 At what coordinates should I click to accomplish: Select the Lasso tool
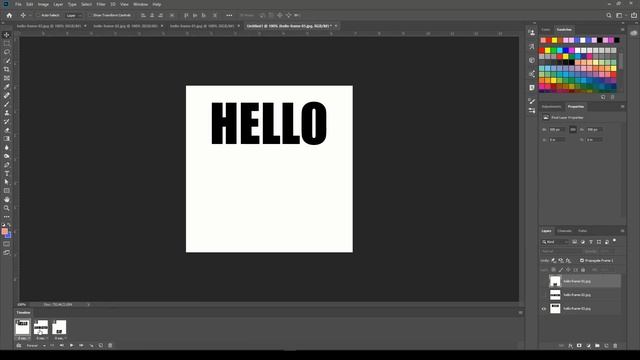pyautogui.click(x=7, y=52)
